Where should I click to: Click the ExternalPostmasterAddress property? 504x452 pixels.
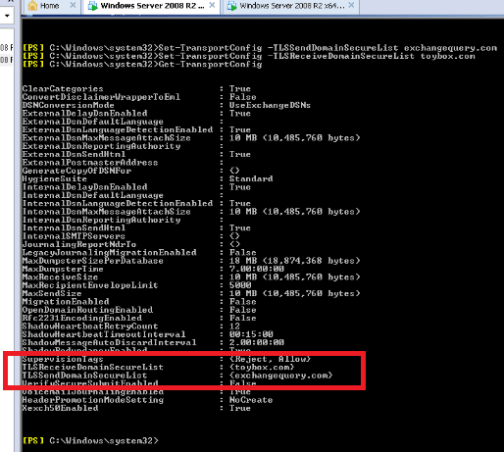click(x=90, y=162)
